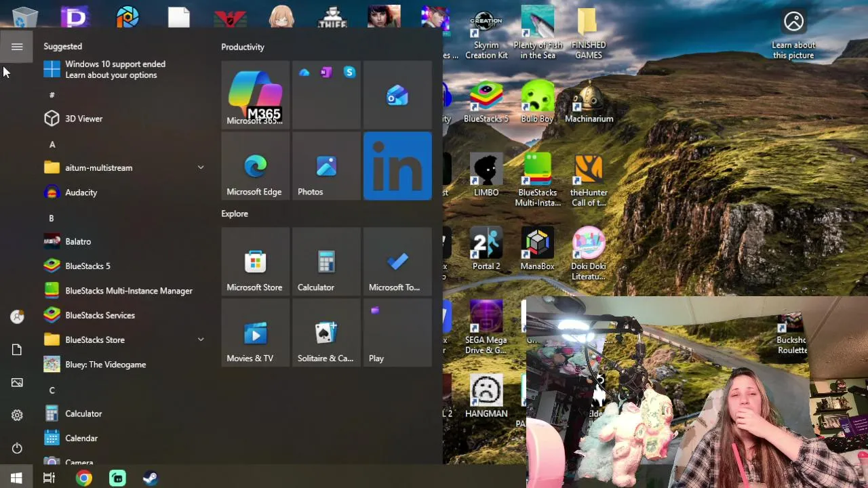Open Balatro from the app list
The image size is (868, 488).
pyautogui.click(x=124, y=241)
